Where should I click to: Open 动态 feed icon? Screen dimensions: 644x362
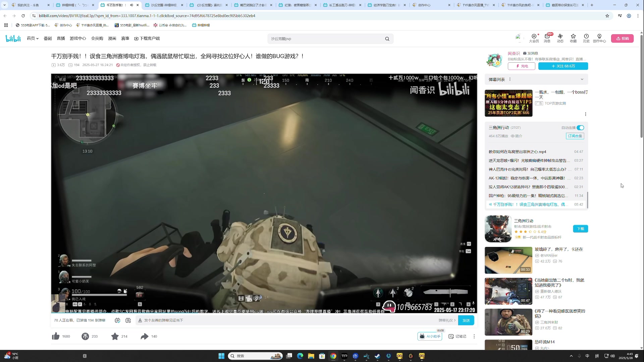point(560,38)
